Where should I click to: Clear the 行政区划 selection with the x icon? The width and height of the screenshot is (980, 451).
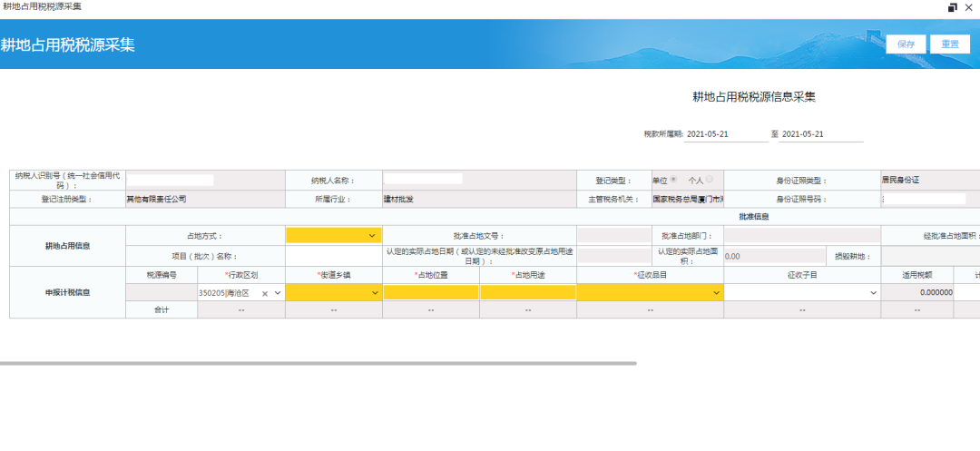pos(265,293)
